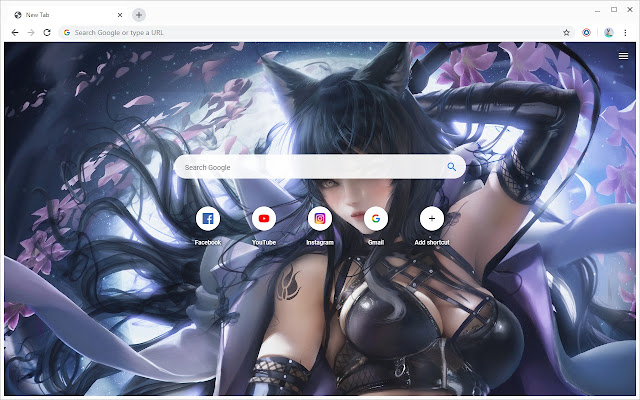Focus the address bar URL field
The image size is (640, 400).
(x=316, y=33)
